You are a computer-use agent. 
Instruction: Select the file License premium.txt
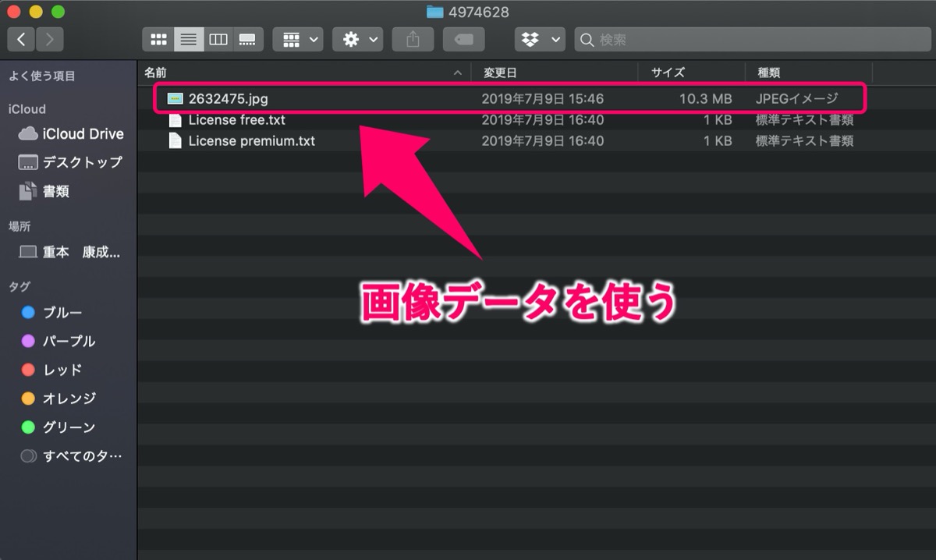click(252, 141)
